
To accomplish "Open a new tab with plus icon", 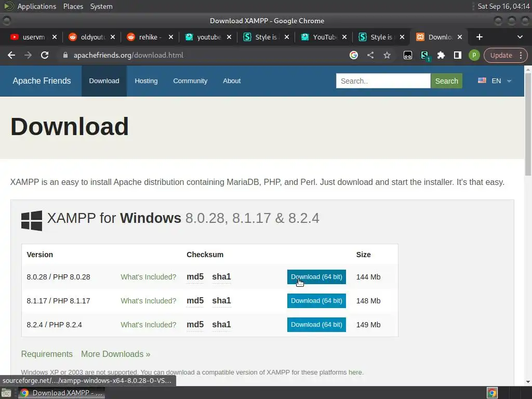I will (x=480, y=37).
